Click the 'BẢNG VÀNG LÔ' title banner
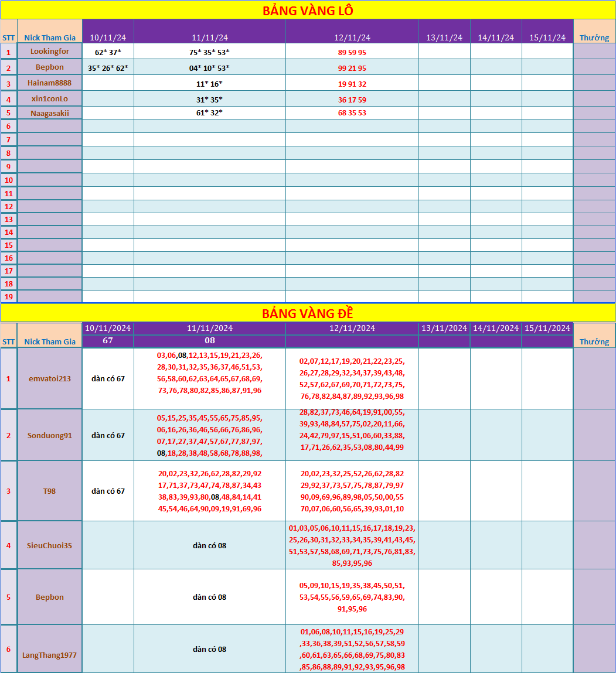This screenshot has height=673, width=616. point(308,11)
